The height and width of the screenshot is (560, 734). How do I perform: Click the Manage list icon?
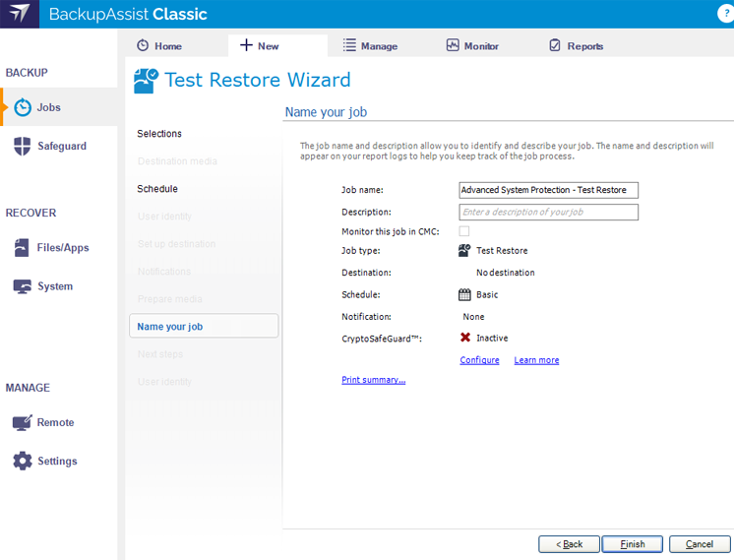349,45
